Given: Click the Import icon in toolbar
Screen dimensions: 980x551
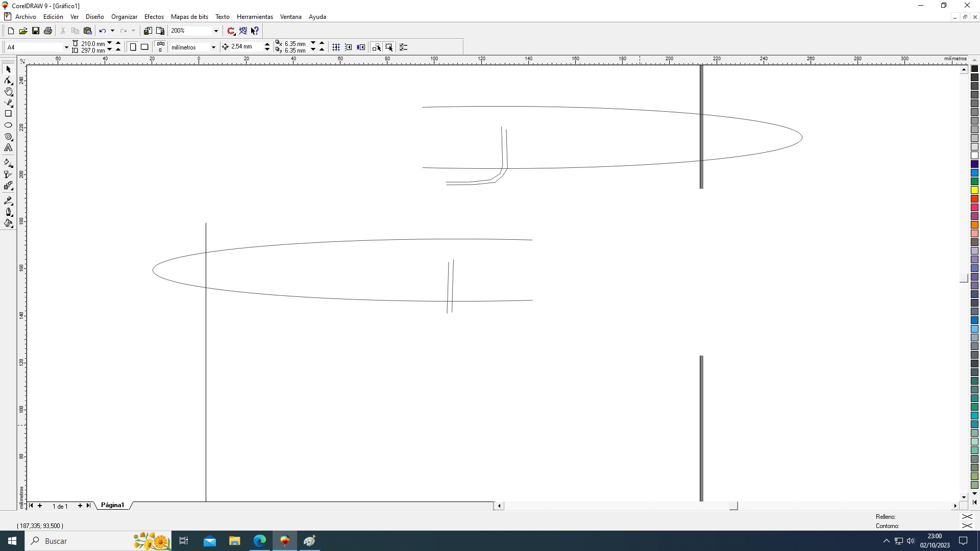Looking at the screenshot, I should 148,31.
